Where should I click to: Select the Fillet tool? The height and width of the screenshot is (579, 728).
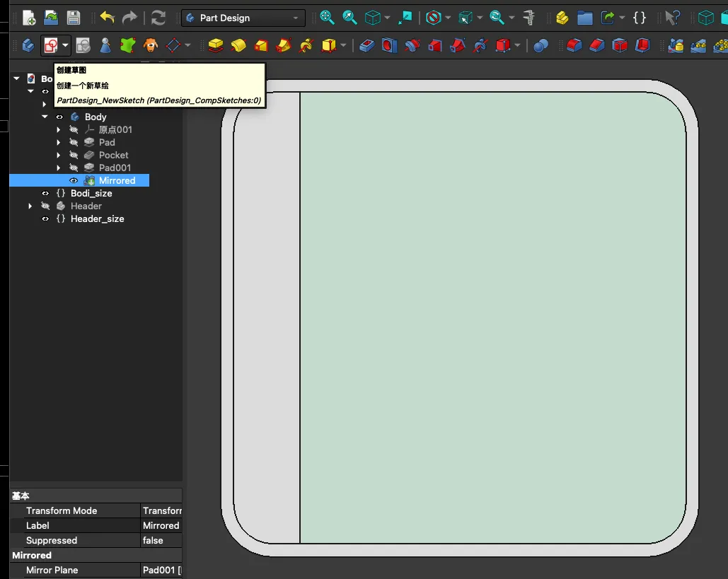(x=574, y=46)
